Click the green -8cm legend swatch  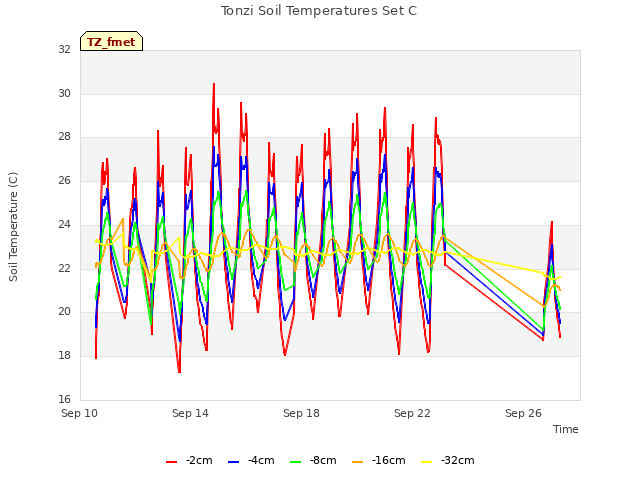pyautogui.click(x=296, y=461)
